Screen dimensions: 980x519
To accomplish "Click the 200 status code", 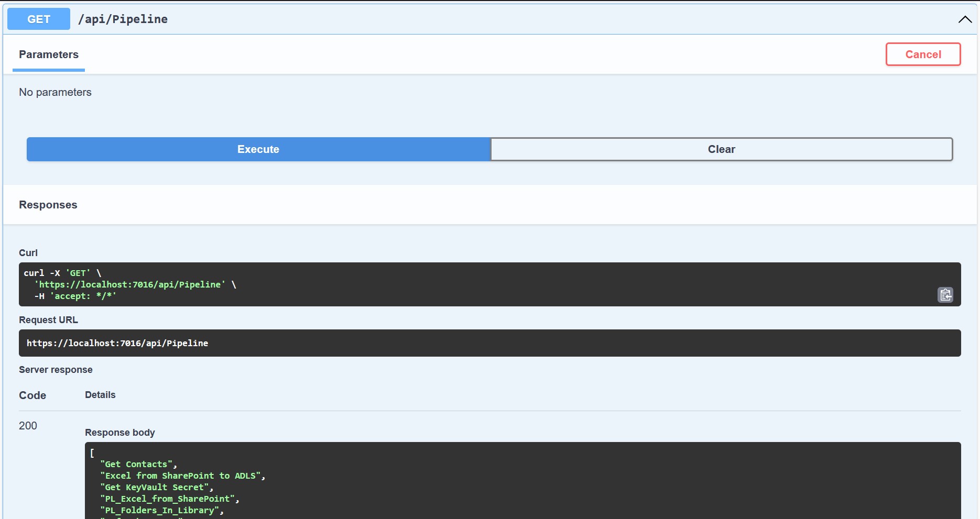I will 28,426.
